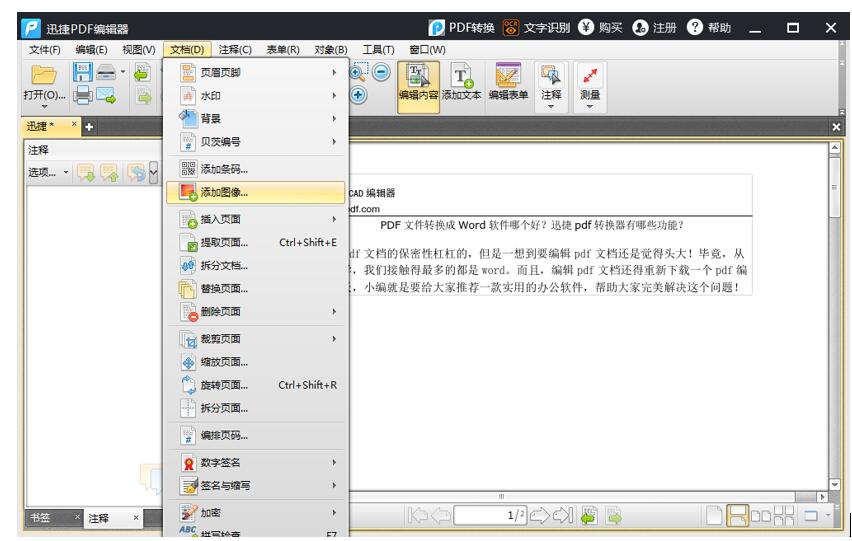The image size is (852, 541).
Task: Select single page layout icon
Action: click(x=714, y=515)
